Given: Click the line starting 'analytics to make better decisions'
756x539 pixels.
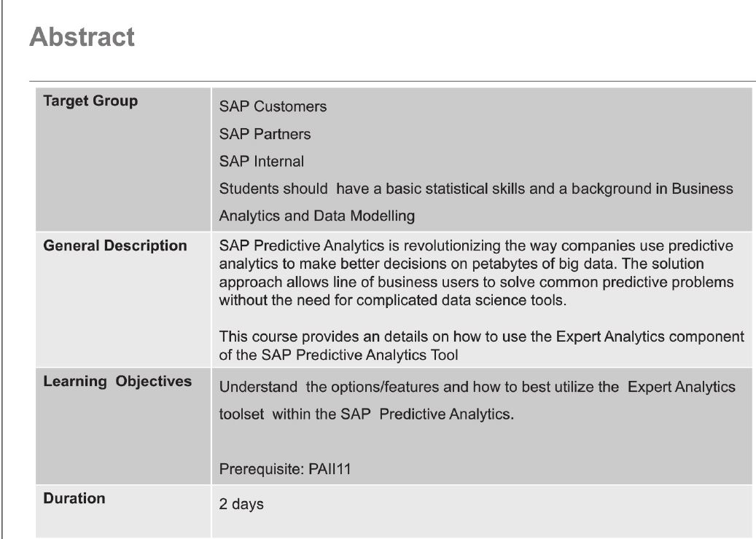Looking at the screenshot, I should [x=461, y=264].
